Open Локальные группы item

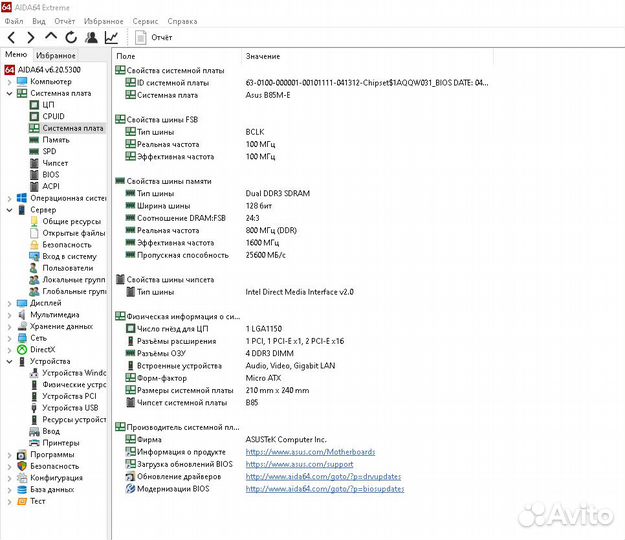(x=74, y=280)
